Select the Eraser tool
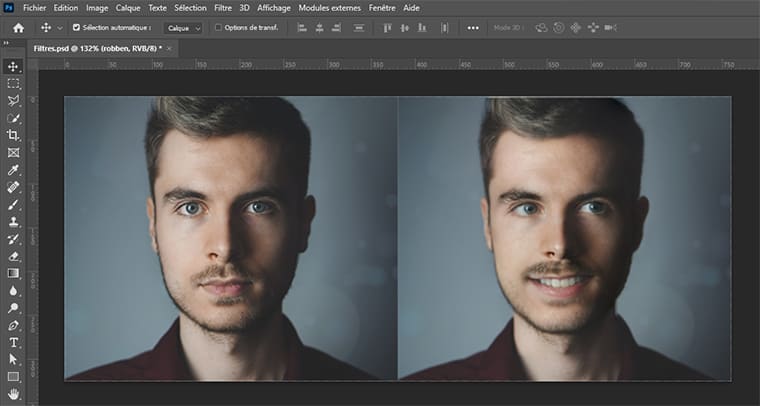 (x=13, y=256)
